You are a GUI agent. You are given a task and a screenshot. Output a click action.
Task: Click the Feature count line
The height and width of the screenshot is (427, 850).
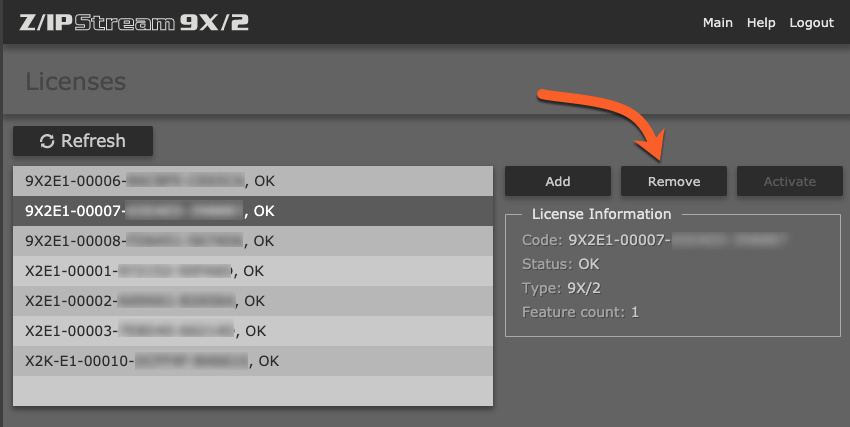click(580, 312)
